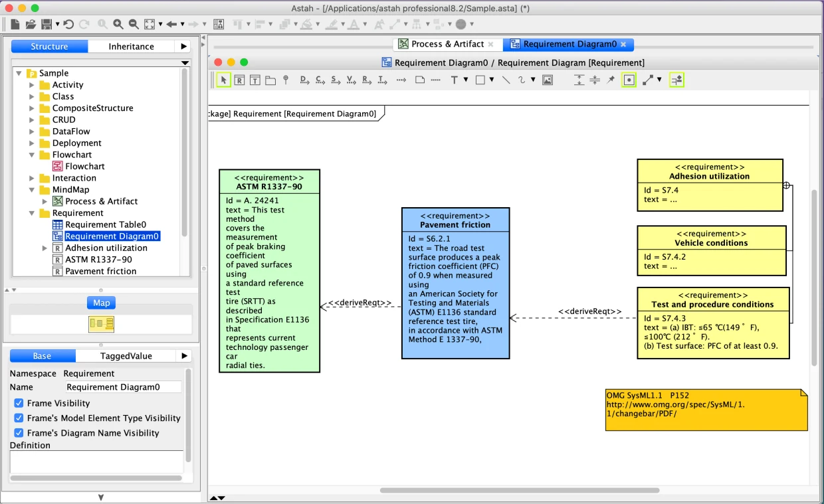Uncheck Frame's Diagram Name Visibility
The height and width of the screenshot is (504, 824).
click(19, 433)
